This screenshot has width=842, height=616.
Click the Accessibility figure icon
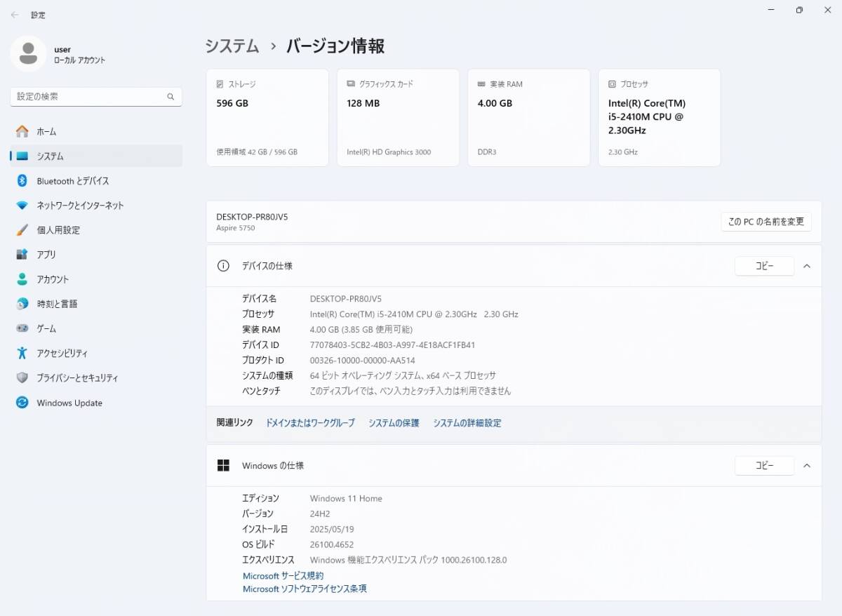(x=22, y=353)
